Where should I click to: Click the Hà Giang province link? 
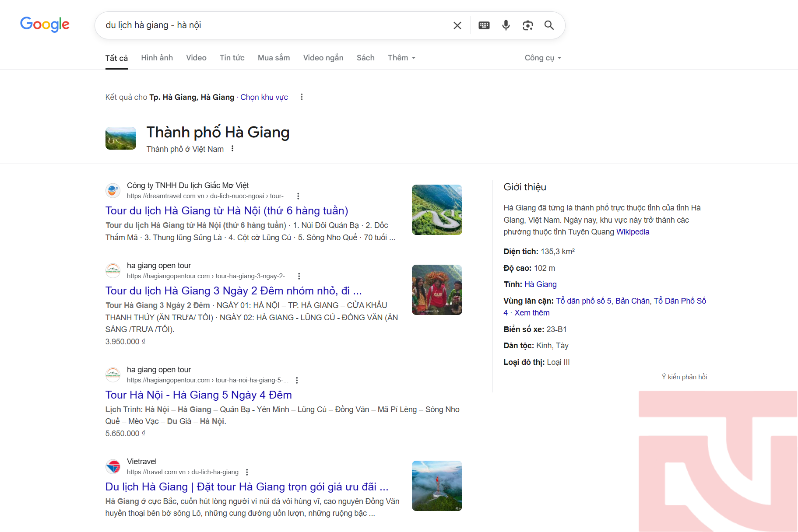click(541, 284)
